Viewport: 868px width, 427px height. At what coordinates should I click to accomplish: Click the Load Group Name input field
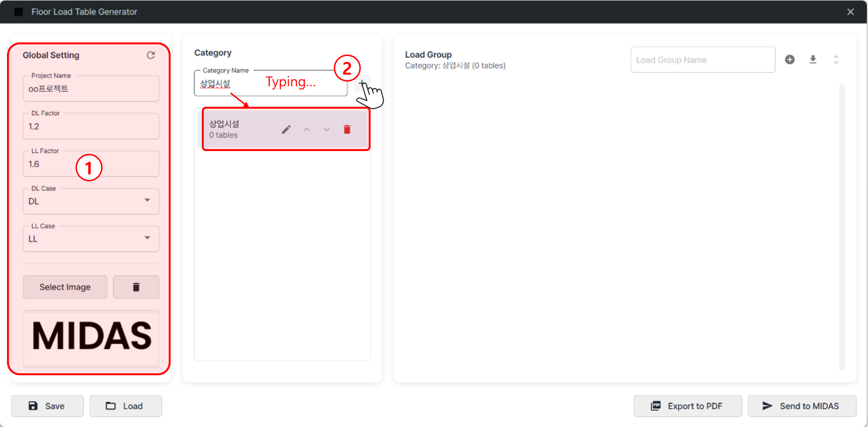[703, 60]
